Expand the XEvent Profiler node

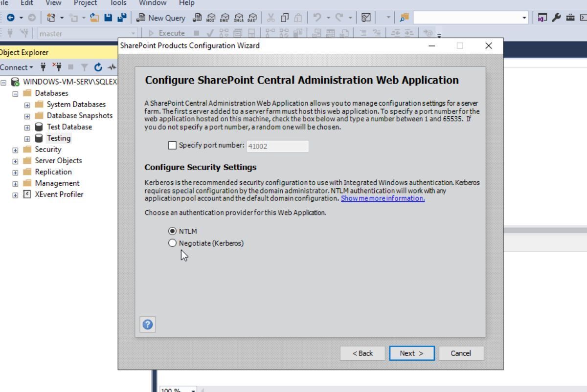(15, 195)
